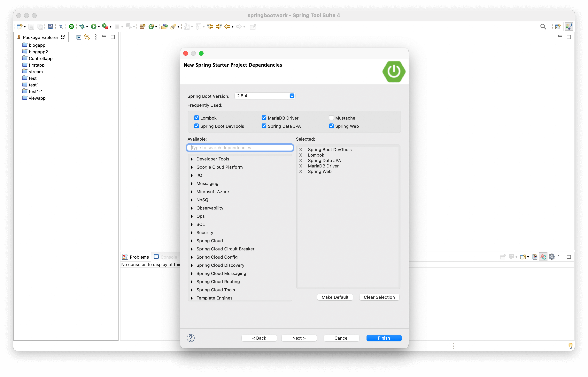This screenshot has width=588, height=377.
Task: Open the Spring Boot Version dropdown
Action: point(265,96)
